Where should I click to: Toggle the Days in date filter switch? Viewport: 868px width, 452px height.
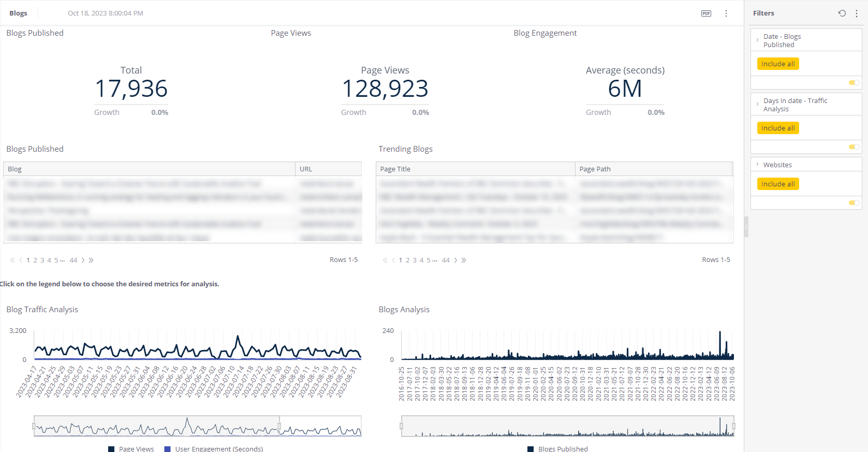click(854, 147)
